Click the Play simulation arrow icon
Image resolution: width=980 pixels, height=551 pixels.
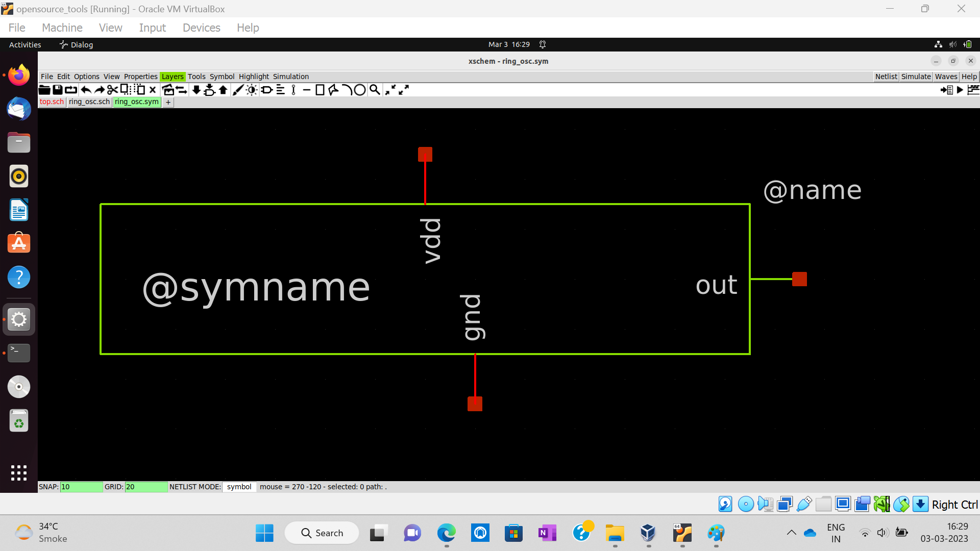point(960,90)
